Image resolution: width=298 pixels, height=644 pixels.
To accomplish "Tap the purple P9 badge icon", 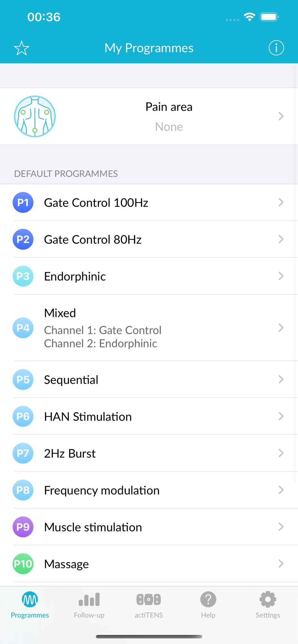I will [23, 527].
